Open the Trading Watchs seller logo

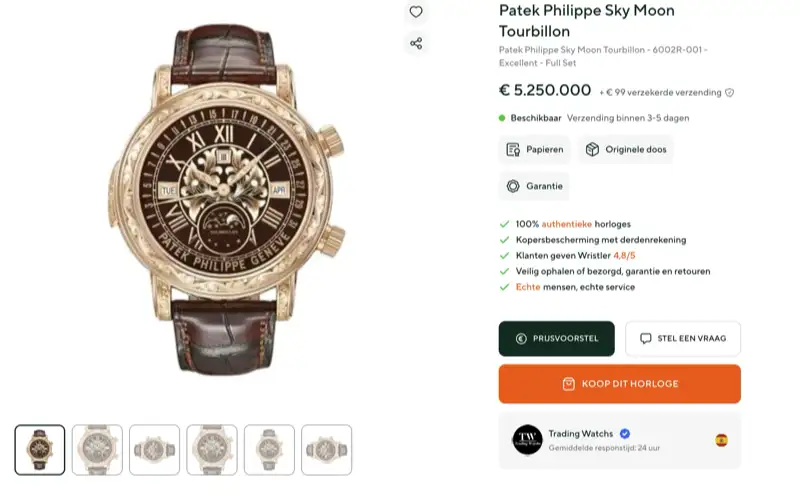tap(527, 439)
